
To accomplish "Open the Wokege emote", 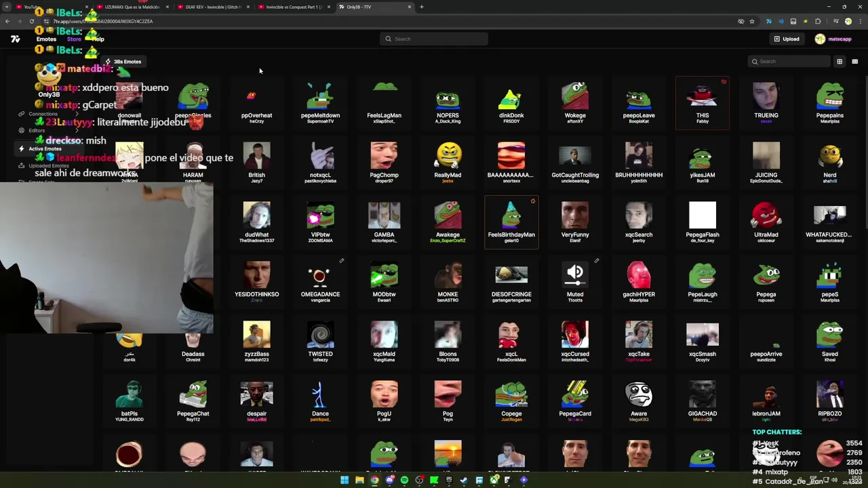I will coord(575,103).
